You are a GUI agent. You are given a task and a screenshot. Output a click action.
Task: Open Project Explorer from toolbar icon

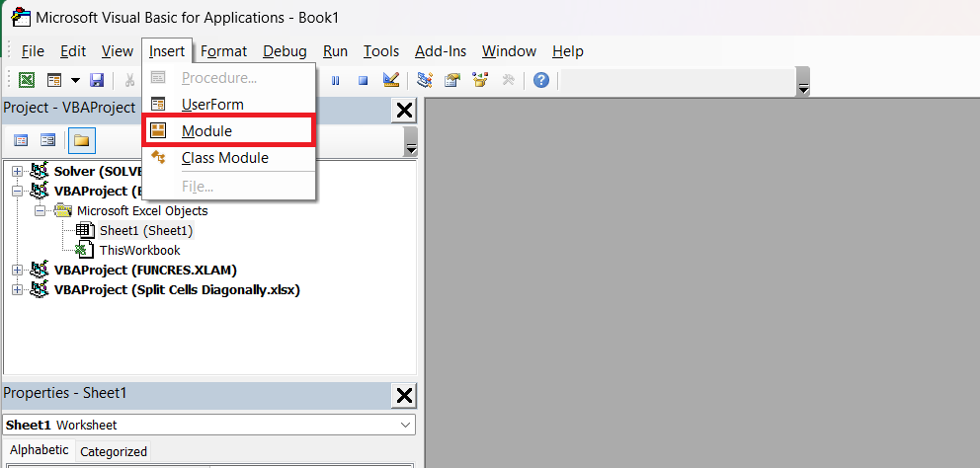[x=425, y=80]
